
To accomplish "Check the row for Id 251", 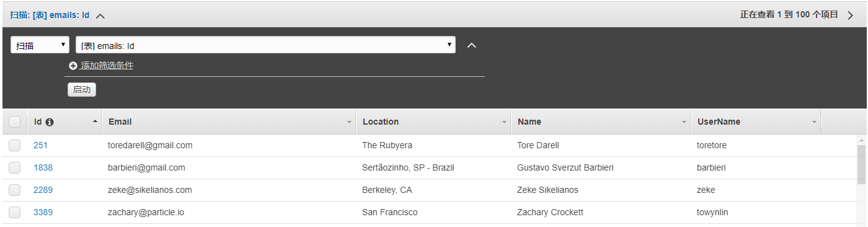I will 15,146.
